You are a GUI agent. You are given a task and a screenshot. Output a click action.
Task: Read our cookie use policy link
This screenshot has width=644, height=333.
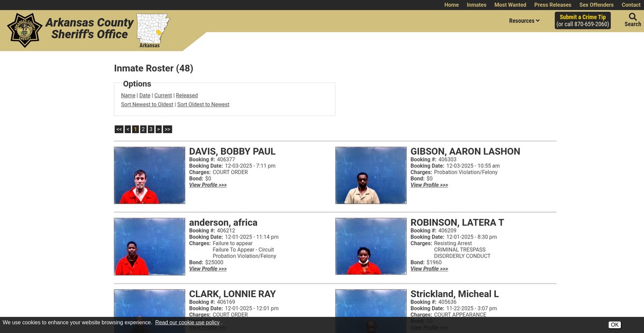[x=187, y=323]
